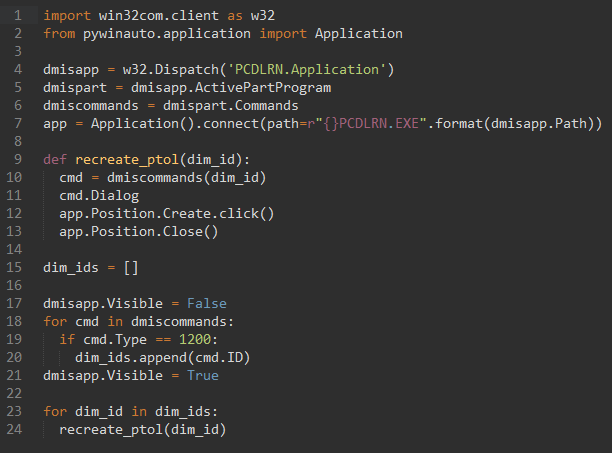Screen dimensions: 612x453
Task: Click the empty list brackets on line 15
Action: coord(131,268)
